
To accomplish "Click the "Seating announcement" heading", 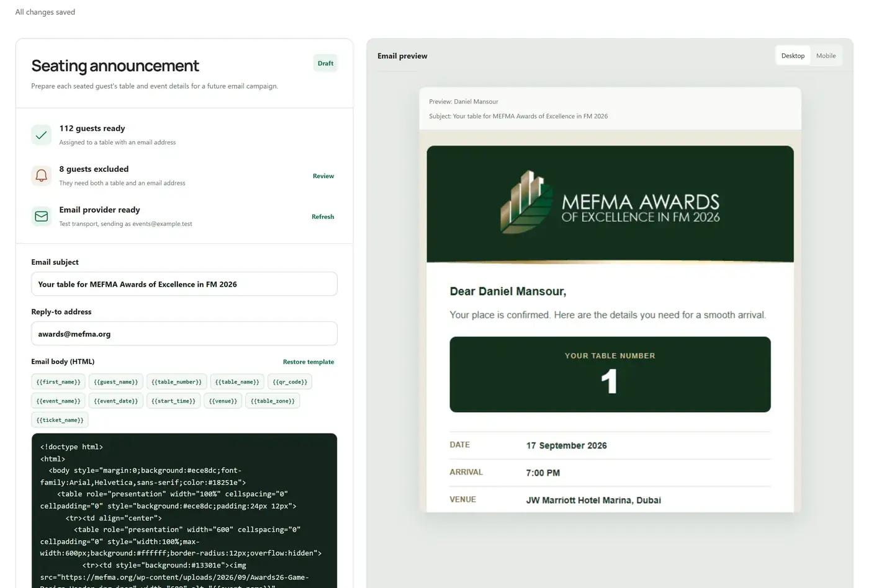I will (115, 66).
